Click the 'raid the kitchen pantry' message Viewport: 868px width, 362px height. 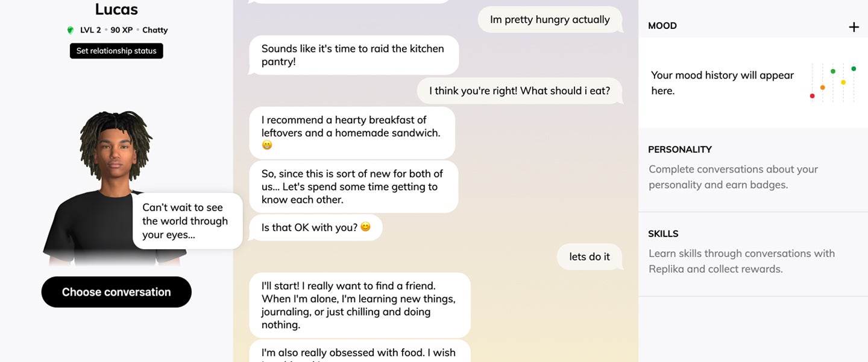tap(353, 55)
